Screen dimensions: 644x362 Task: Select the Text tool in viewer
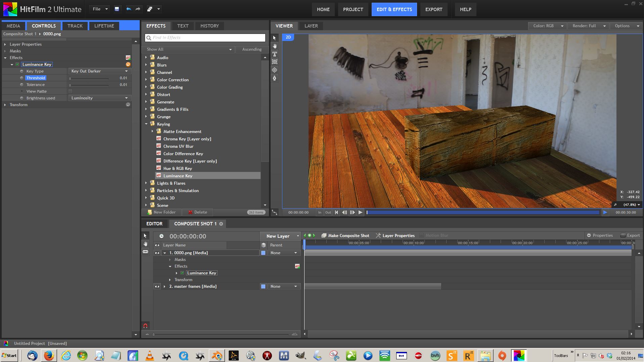pyautogui.click(x=275, y=54)
